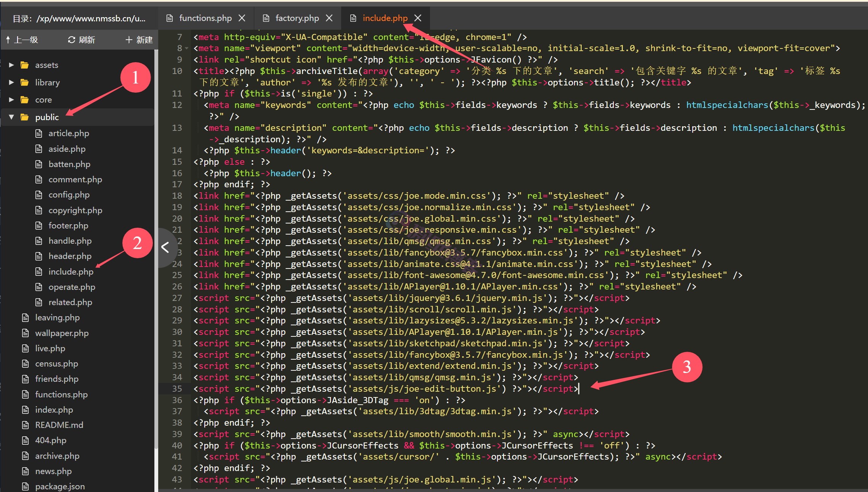The width and height of the screenshot is (868, 492).
Task: Click the wallpaper.php file icon
Action: pos(25,333)
